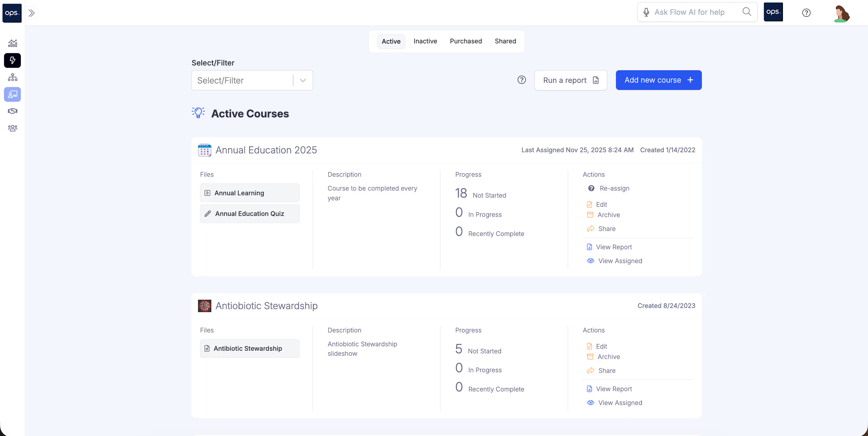Click the Run a report button

pos(571,80)
